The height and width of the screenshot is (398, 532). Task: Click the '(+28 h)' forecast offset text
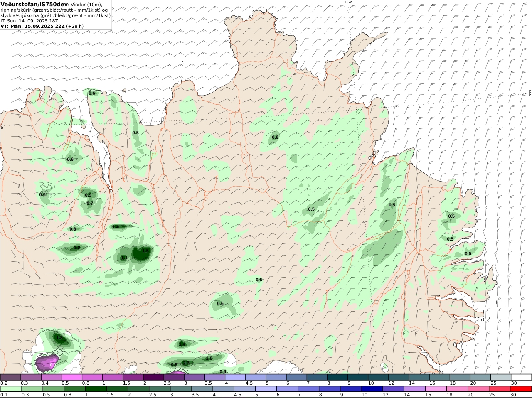point(75,26)
